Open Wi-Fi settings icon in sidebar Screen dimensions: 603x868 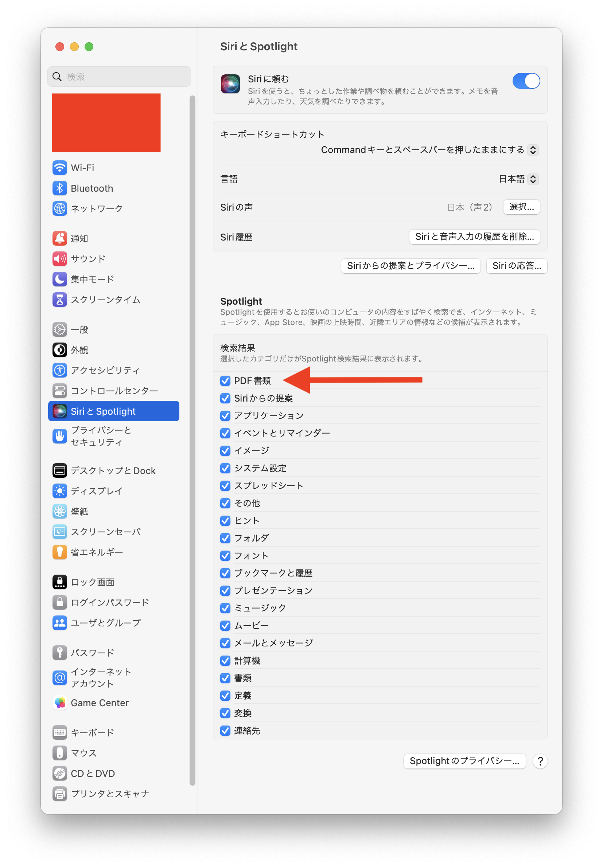tap(60, 168)
